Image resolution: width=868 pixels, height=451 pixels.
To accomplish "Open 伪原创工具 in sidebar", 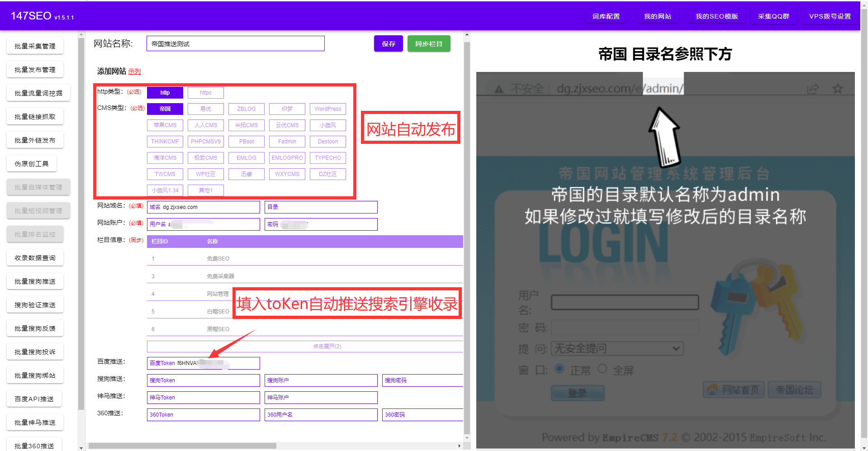I will coord(32,164).
